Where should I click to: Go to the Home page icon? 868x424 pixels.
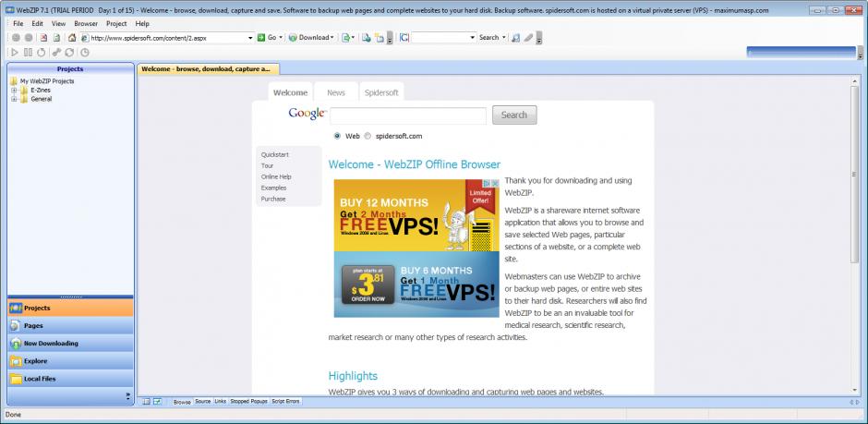(x=72, y=38)
